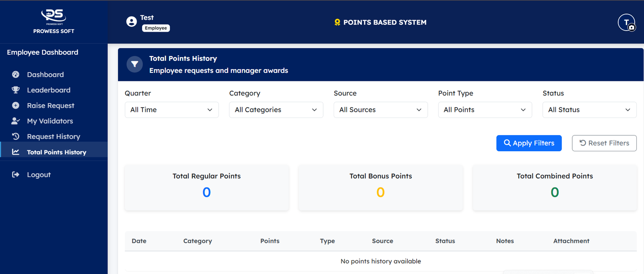Click the Reset Filters button
The height and width of the screenshot is (274, 644).
click(x=604, y=143)
